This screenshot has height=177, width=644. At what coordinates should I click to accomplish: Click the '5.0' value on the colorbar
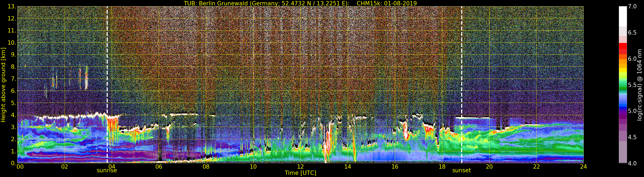pos(632,111)
